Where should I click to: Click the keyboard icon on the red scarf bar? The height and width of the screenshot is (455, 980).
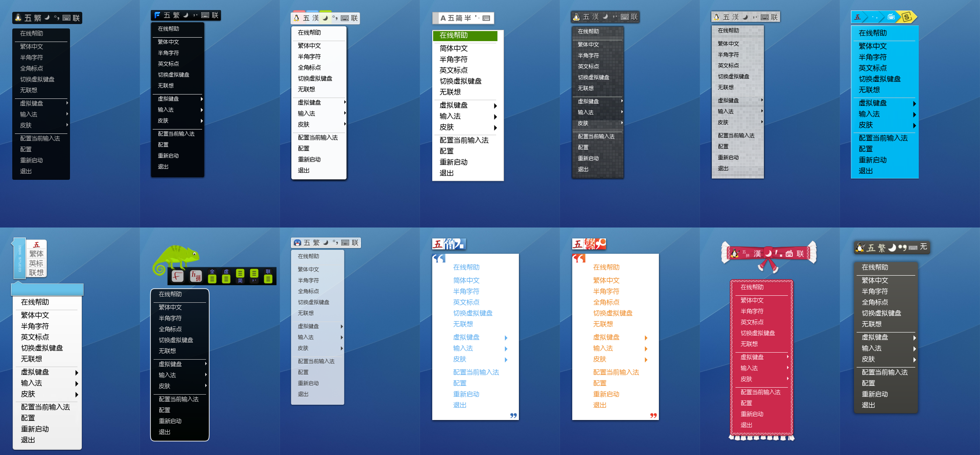[789, 254]
